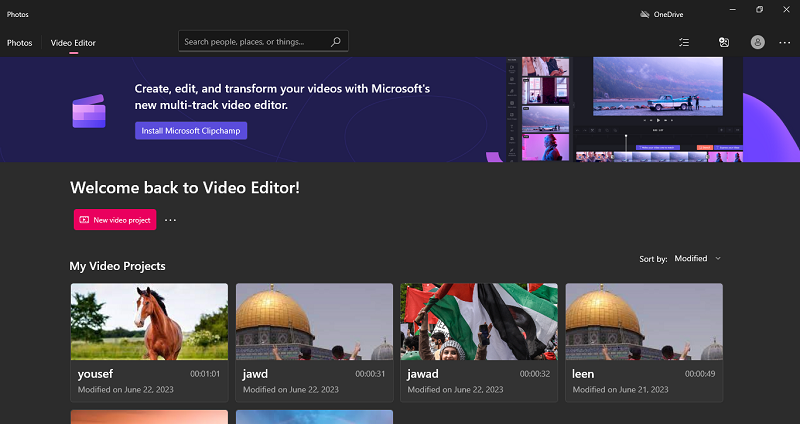Expand the Sort by Modified dropdown
800x424 pixels.
(697, 259)
